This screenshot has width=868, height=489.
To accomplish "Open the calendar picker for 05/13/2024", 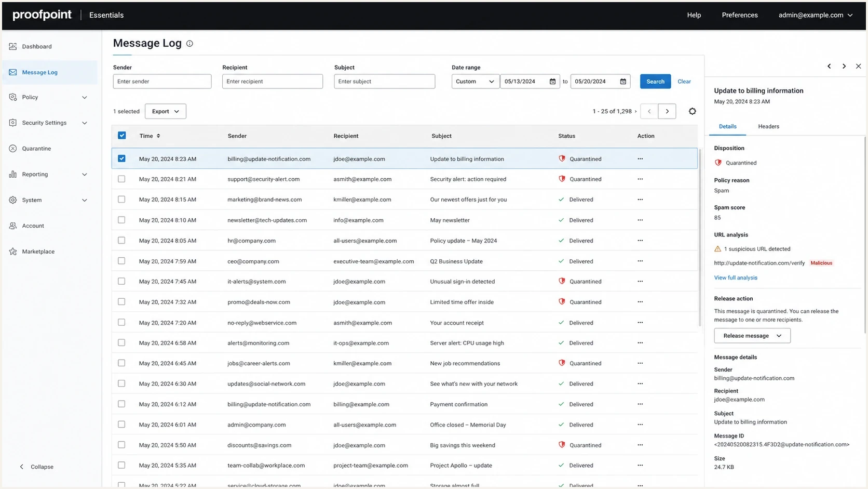I will click(552, 82).
